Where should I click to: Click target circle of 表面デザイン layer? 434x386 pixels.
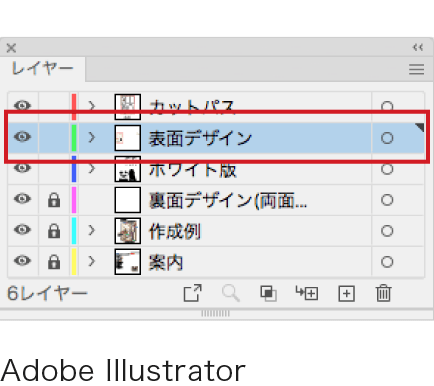pyautogui.click(x=387, y=138)
